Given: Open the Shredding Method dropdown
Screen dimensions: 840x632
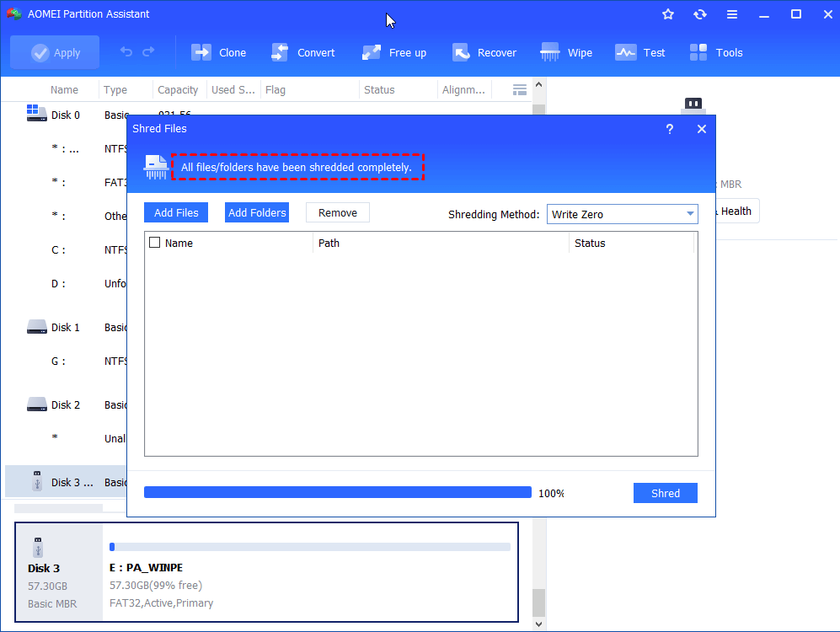Looking at the screenshot, I should click(x=622, y=214).
